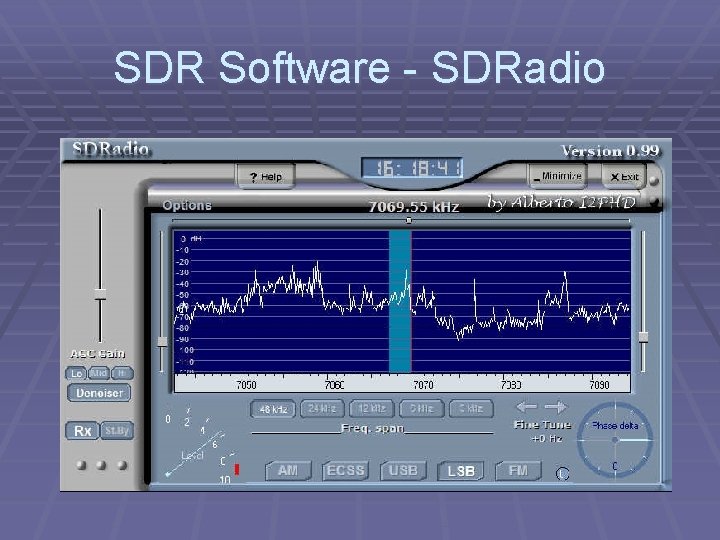Click 7060 on the frequency scale
Viewport: 720px width, 540px height.
click(334, 385)
